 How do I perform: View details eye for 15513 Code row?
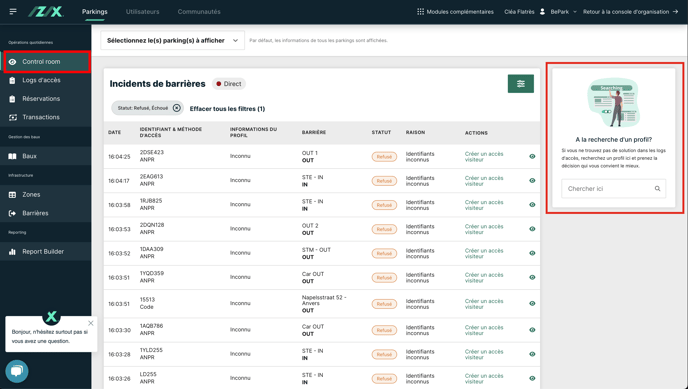[532, 303]
